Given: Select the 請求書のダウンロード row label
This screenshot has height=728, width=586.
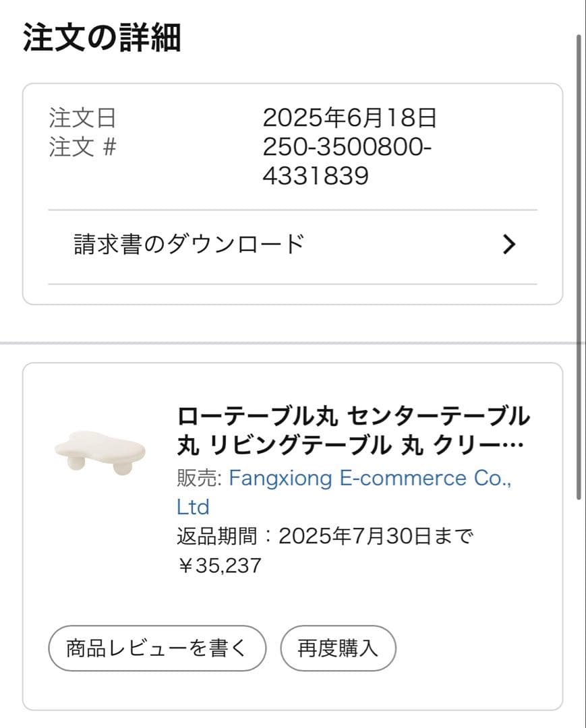Looking at the screenshot, I should pyautogui.click(x=189, y=244).
